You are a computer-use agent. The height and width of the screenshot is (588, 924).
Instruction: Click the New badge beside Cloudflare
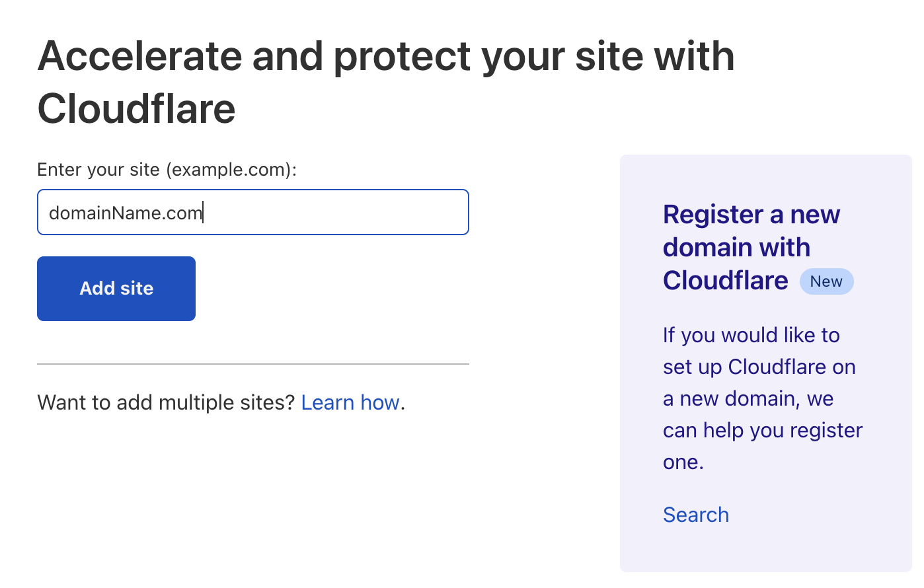click(826, 281)
